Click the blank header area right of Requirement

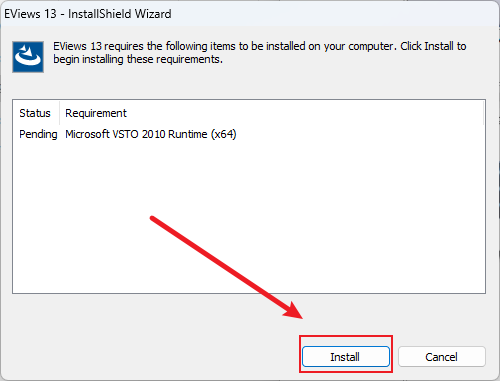(305, 113)
